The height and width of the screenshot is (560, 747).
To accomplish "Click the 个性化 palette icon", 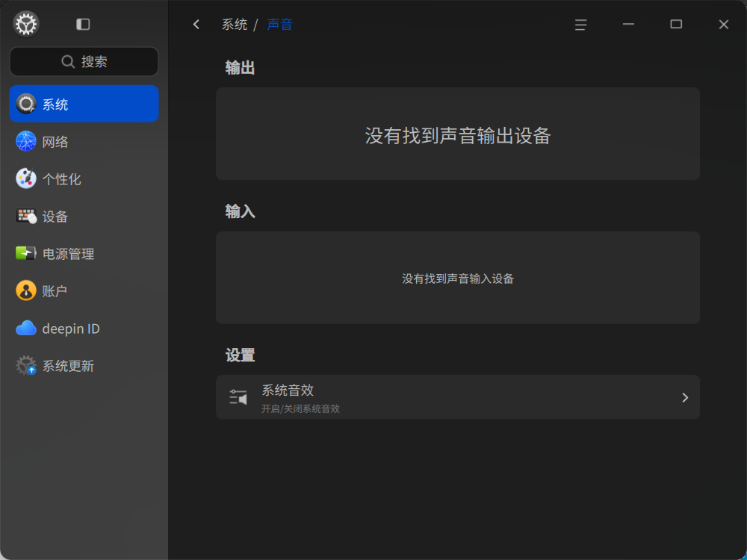I will 25,178.
